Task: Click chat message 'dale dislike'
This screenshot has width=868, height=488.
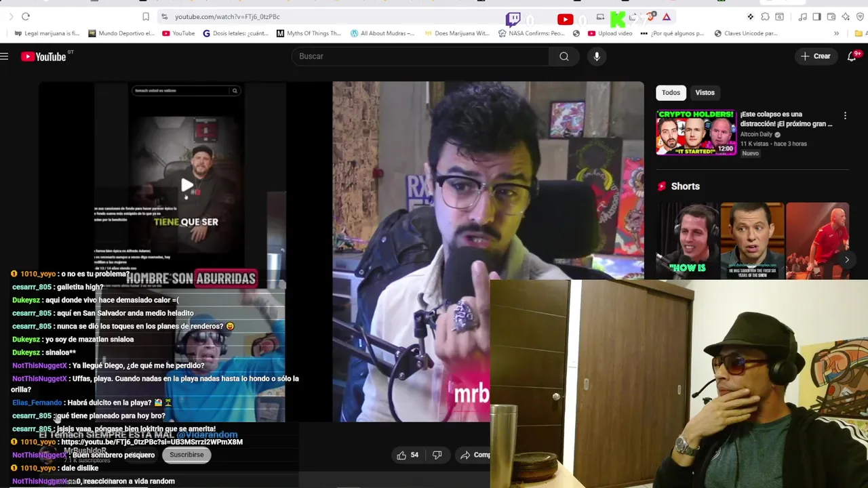Action: [x=79, y=468]
